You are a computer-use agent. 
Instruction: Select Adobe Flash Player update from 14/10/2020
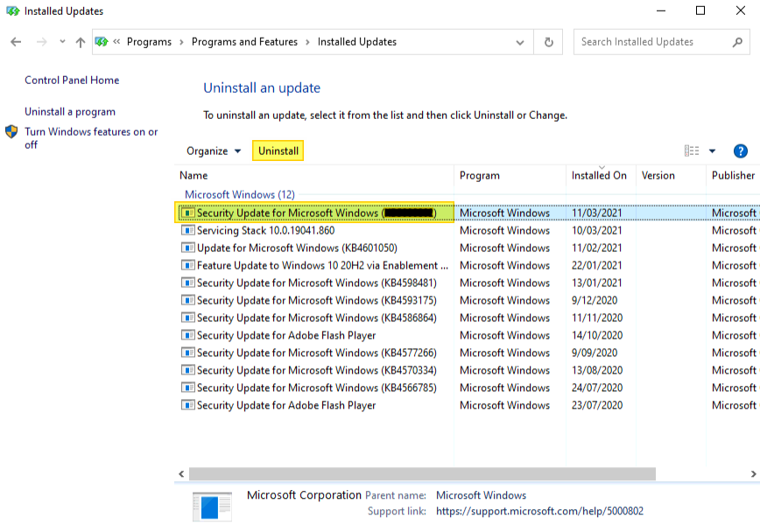click(468, 335)
